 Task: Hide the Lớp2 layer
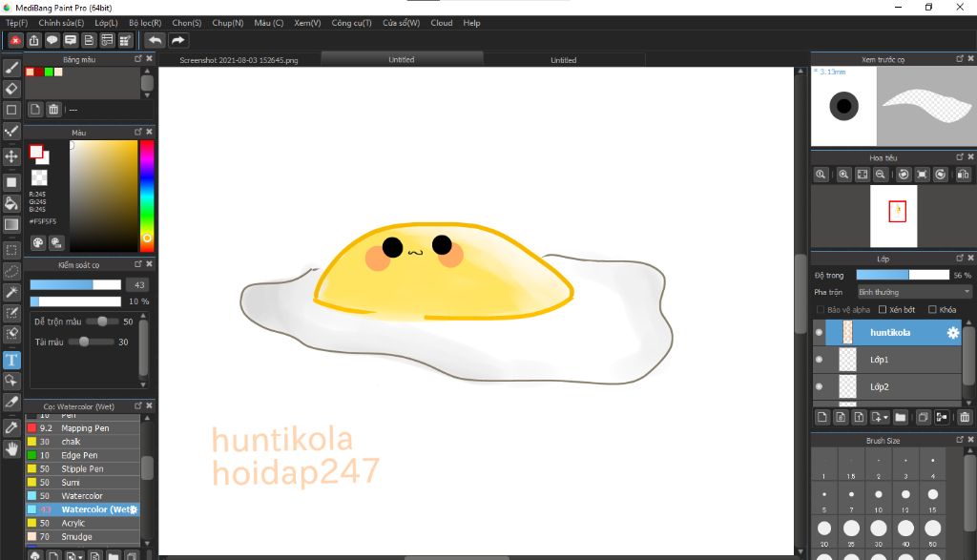tap(819, 386)
